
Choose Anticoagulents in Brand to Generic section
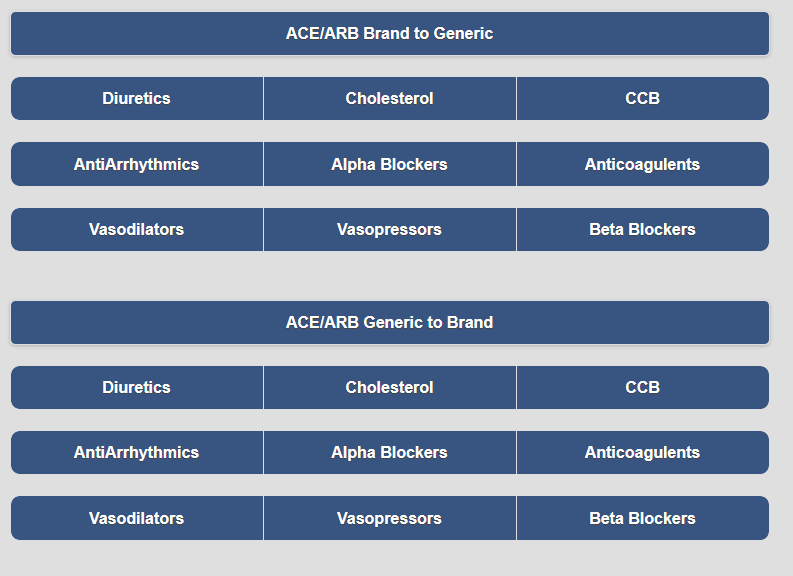[x=643, y=164]
